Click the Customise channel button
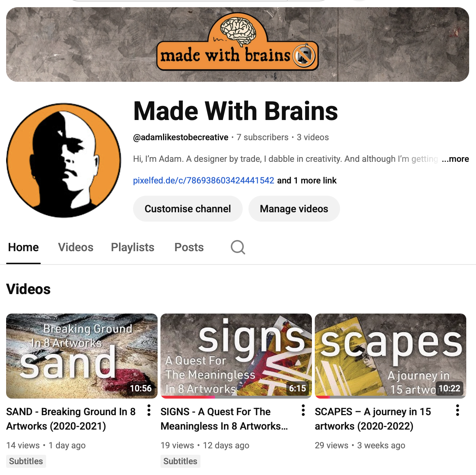Image resolution: width=476 pixels, height=475 pixels. pos(188,209)
